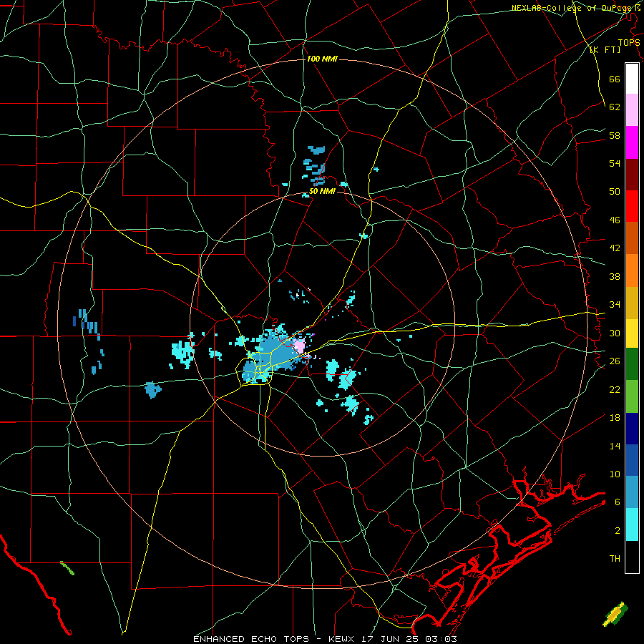Select the bright red legend swatch
This screenshot has width=644, height=644.
(632, 206)
